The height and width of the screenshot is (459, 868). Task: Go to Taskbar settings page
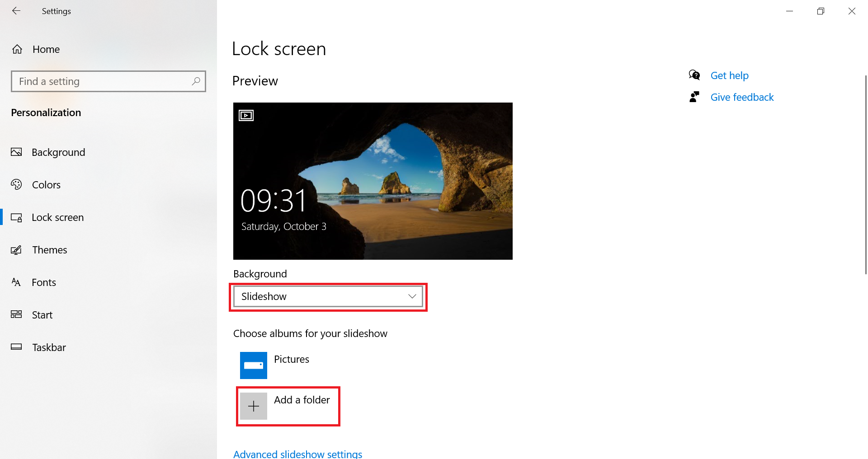click(49, 347)
